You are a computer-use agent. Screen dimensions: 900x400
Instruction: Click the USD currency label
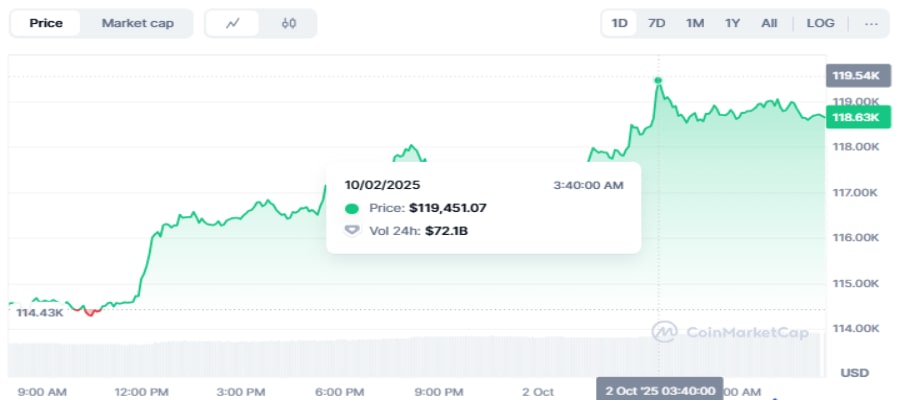854,372
